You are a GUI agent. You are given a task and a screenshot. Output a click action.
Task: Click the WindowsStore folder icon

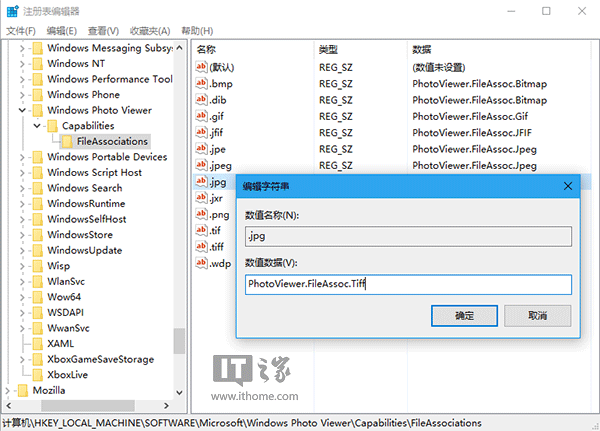(38, 235)
